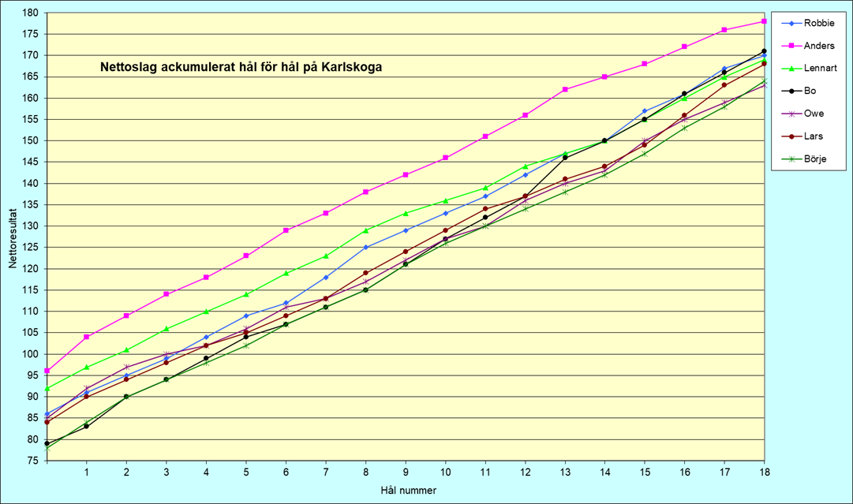Click the Lennart green triangle legend marker
Screen dimensions: 853x504
coord(791,69)
